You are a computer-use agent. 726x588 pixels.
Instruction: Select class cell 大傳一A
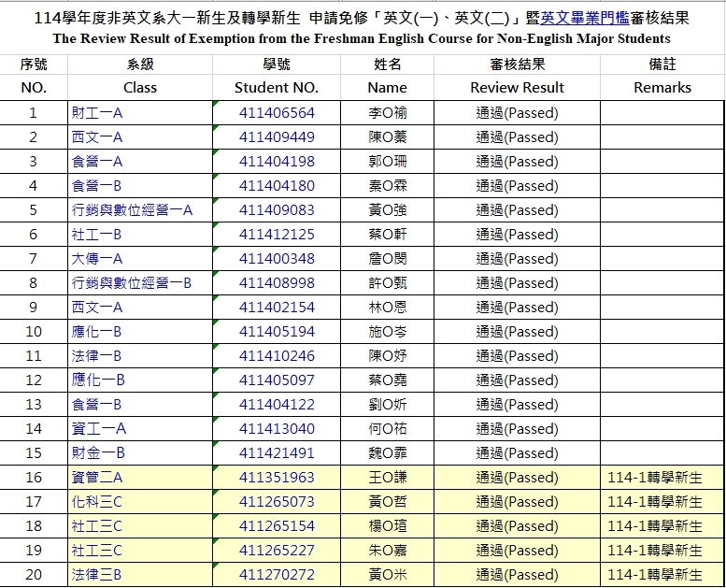(98, 259)
